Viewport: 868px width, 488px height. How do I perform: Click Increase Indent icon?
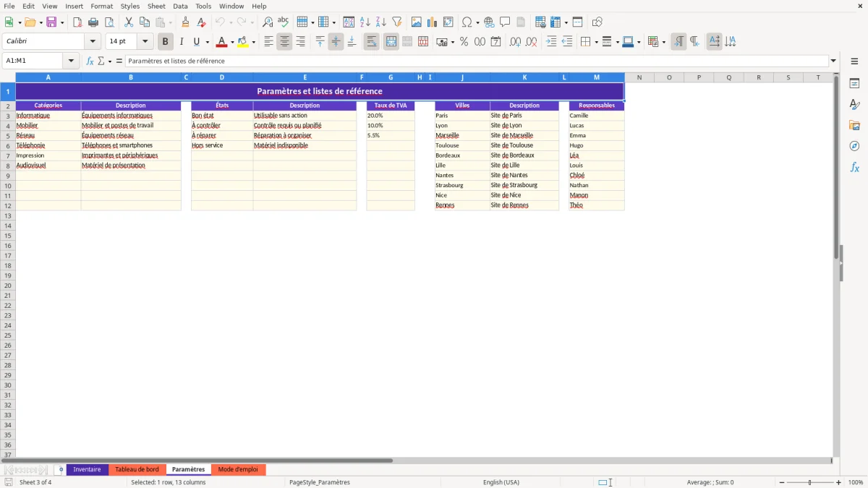coord(551,42)
